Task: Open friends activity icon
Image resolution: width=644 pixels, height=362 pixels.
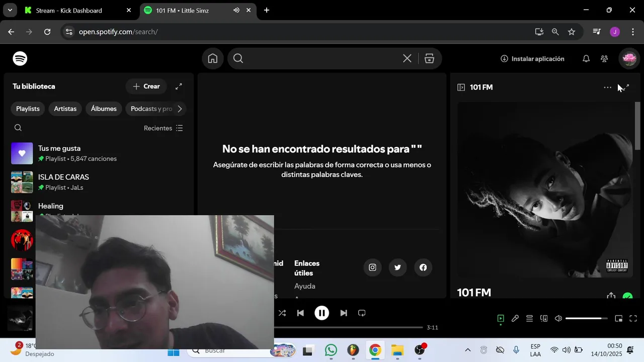Action: pos(604,59)
